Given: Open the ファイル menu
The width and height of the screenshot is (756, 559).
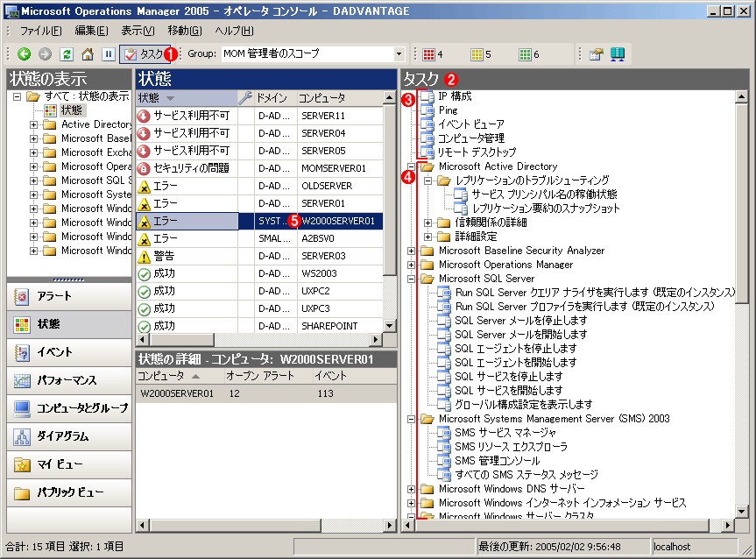Looking at the screenshot, I should (40, 31).
